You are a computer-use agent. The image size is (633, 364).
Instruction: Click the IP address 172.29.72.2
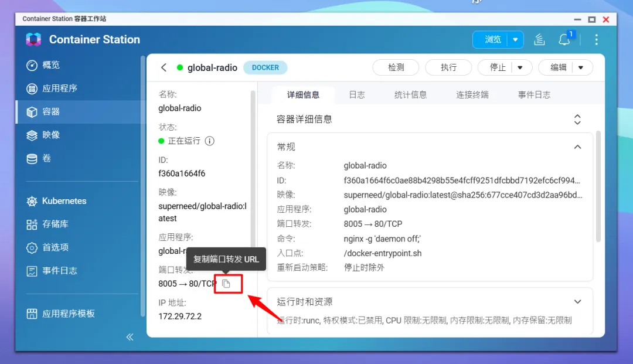(180, 317)
